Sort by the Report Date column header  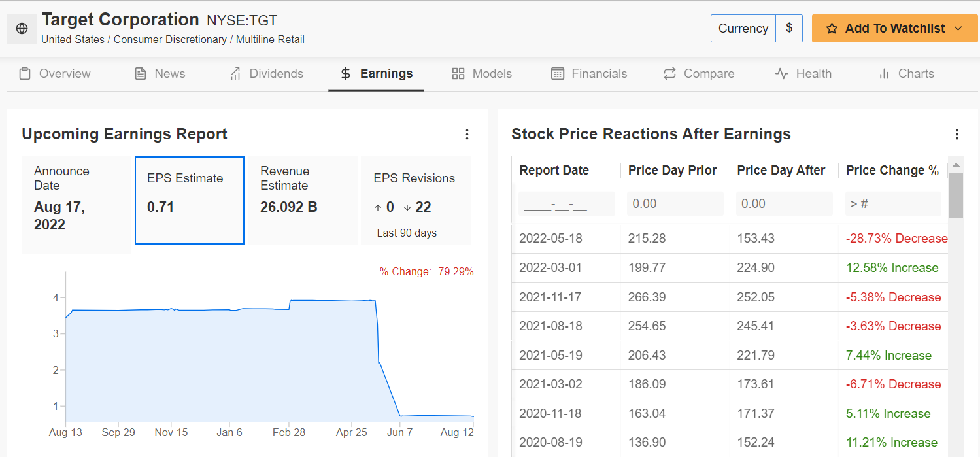click(x=554, y=171)
